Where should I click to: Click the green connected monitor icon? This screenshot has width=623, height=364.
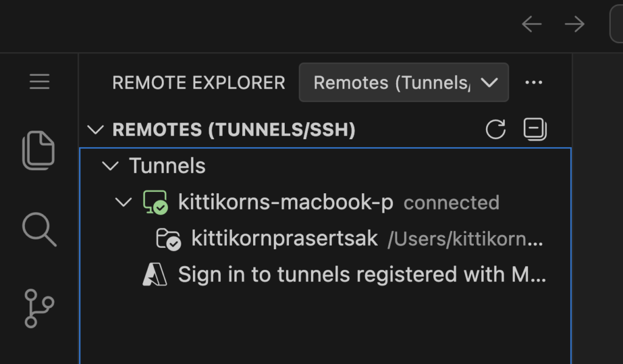(155, 202)
